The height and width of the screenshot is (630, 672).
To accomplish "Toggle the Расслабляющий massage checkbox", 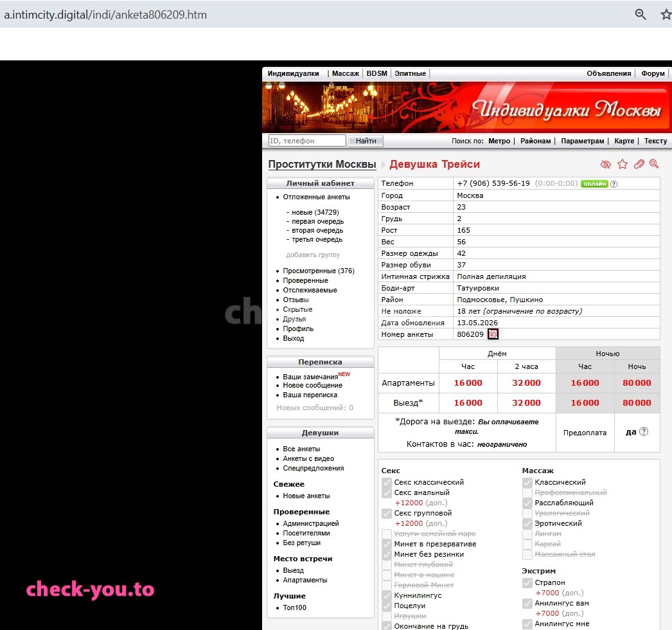I will 527,503.
